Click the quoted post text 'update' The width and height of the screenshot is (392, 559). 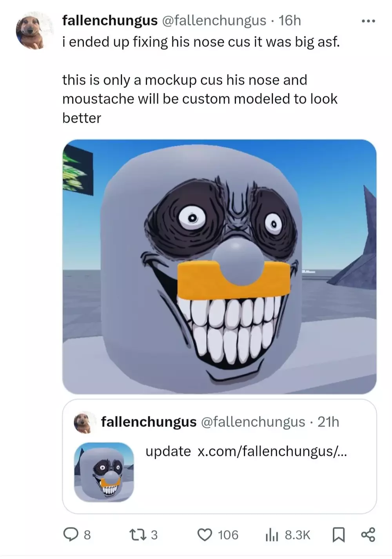[x=168, y=451]
